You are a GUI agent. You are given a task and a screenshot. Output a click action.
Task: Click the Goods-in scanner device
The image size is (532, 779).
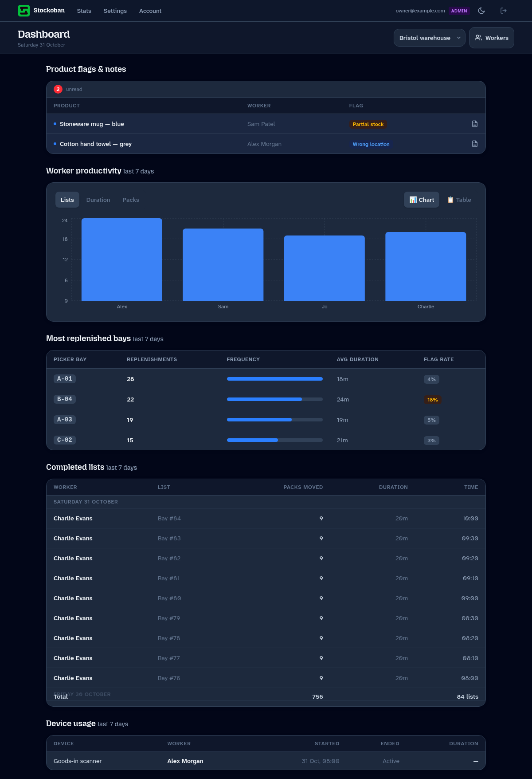78,761
